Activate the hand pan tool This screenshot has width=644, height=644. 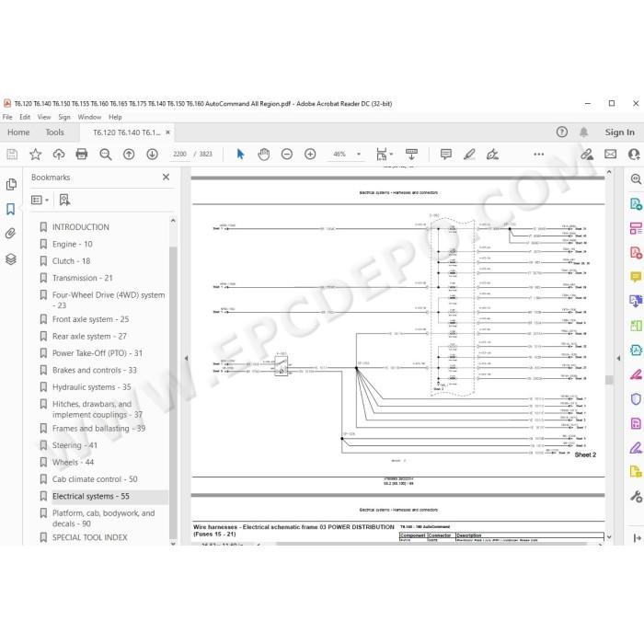tap(263, 155)
